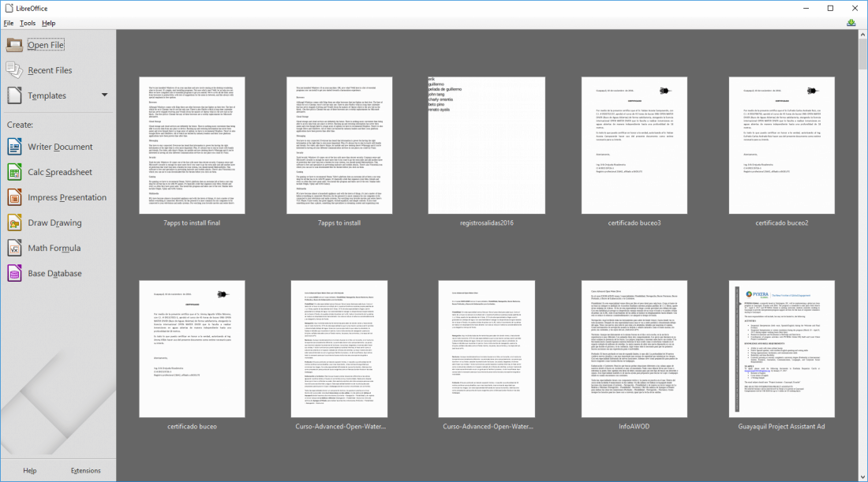
Task: Open the File menu
Action: click(9, 23)
